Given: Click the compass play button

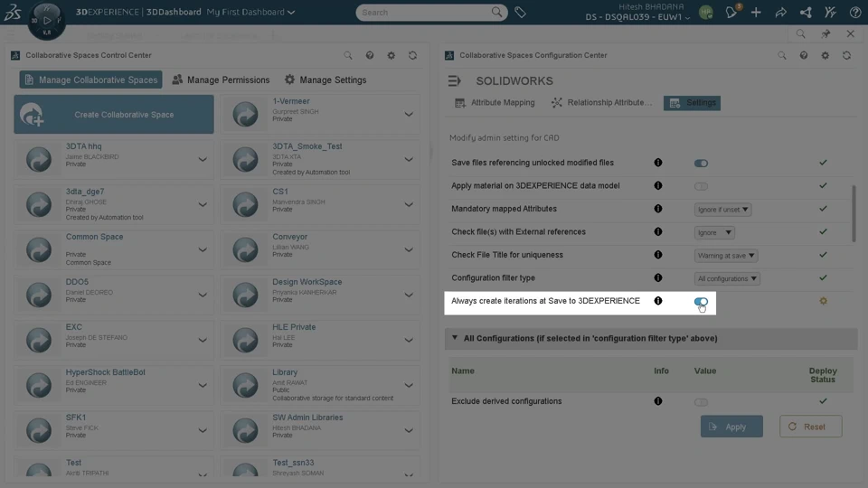Looking at the screenshot, I should (x=47, y=21).
